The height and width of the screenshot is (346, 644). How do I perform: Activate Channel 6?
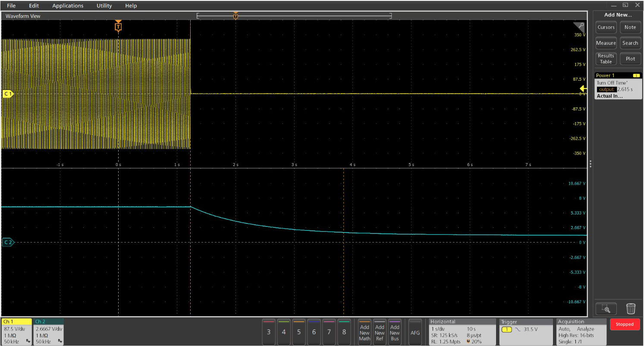314,332
